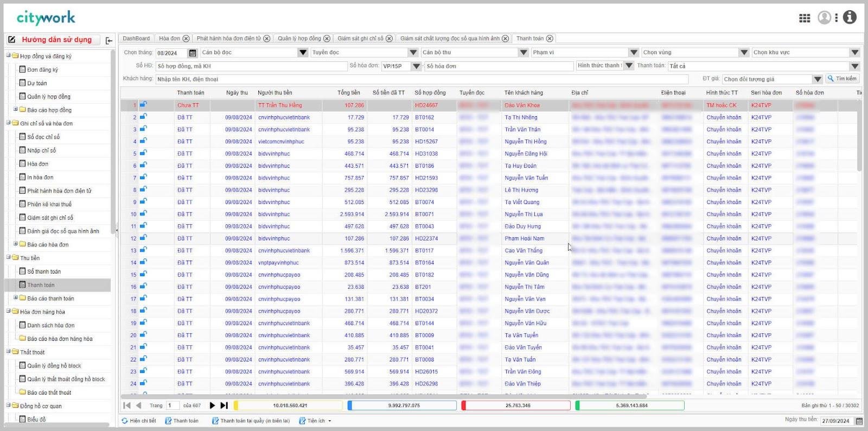Click the lock icon in Tạ Thị Nhỡng row
Viewport: 868px width, 431px height.
coord(143,117)
